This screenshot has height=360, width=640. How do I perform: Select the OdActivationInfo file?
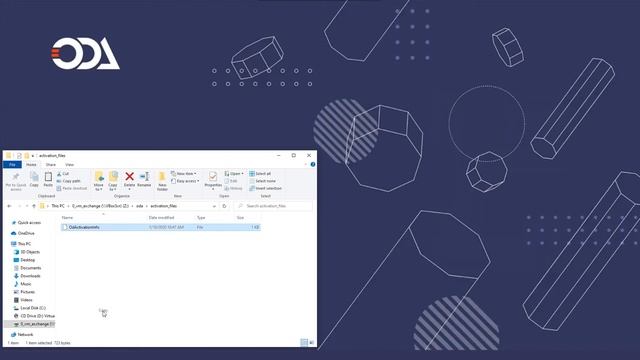pyautogui.click(x=160, y=227)
